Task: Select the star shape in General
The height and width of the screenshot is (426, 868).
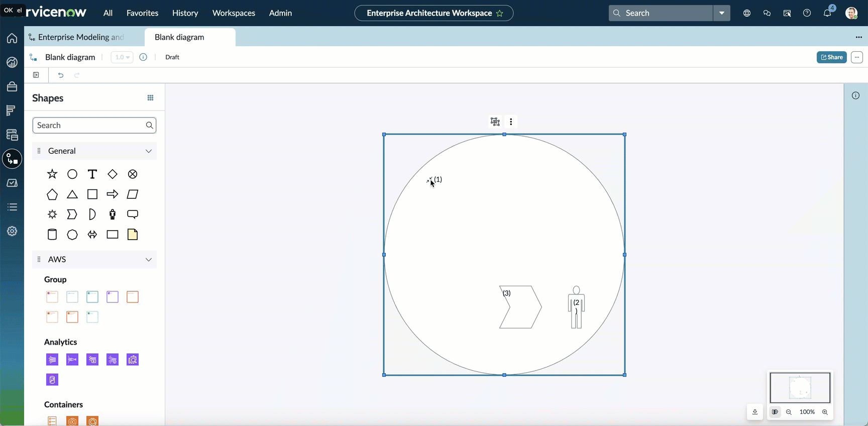Action: [52, 174]
